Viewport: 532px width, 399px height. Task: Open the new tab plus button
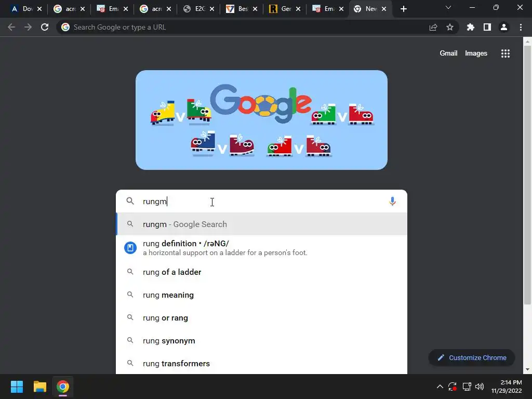(x=403, y=9)
